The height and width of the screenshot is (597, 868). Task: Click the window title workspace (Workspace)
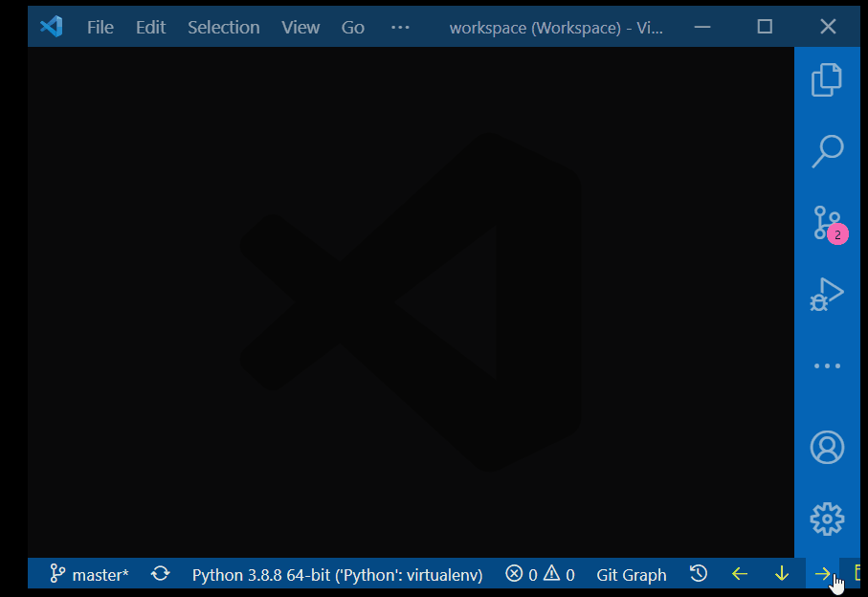pos(555,28)
